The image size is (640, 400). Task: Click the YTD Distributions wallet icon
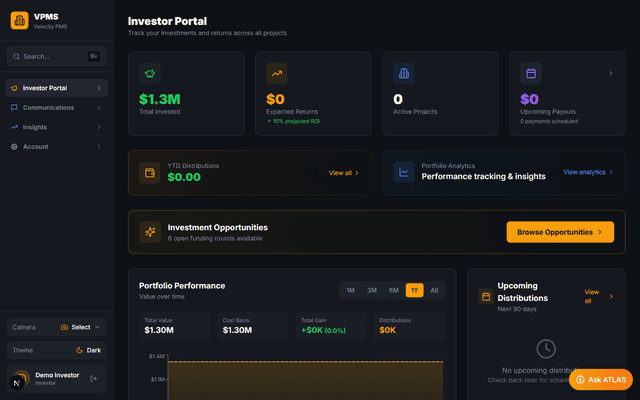[x=150, y=173]
